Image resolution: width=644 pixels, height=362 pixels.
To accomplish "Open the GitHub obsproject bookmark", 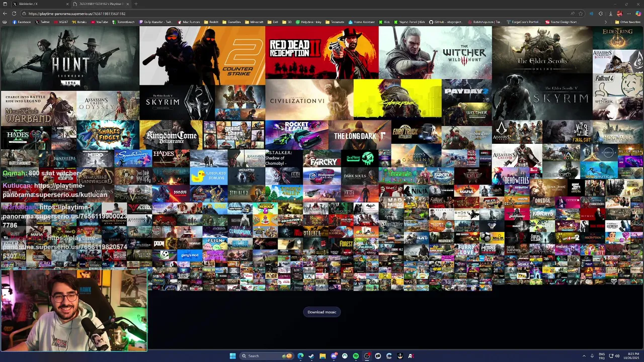I will pyautogui.click(x=447, y=22).
